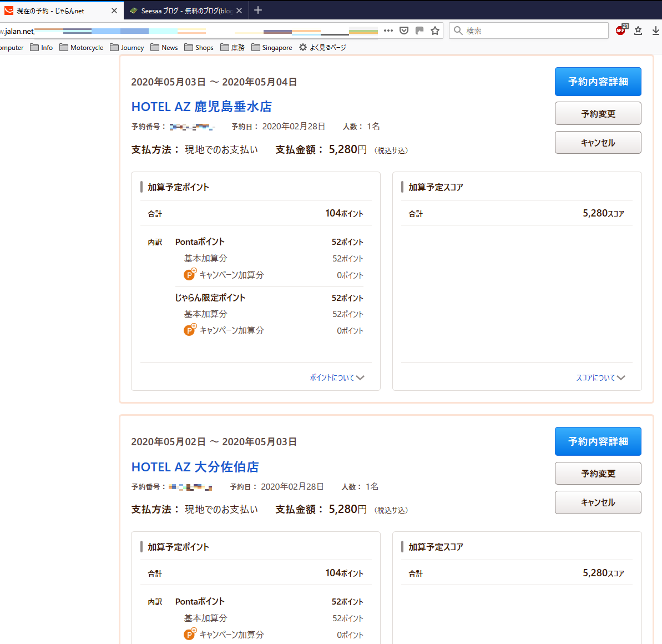Screen dimensions: 662x644
Task: Switch to the Seesaa ブログ tab
Action: 186,11
